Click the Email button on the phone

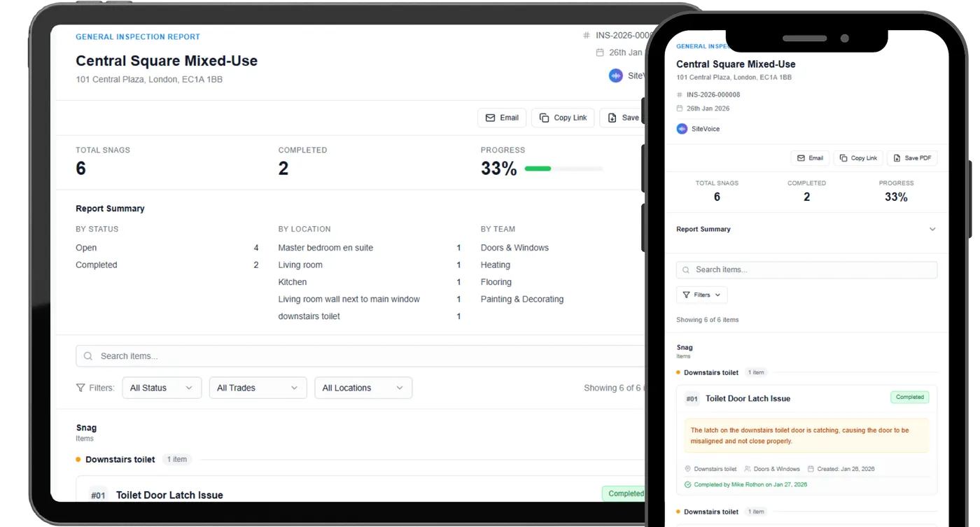pos(810,158)
